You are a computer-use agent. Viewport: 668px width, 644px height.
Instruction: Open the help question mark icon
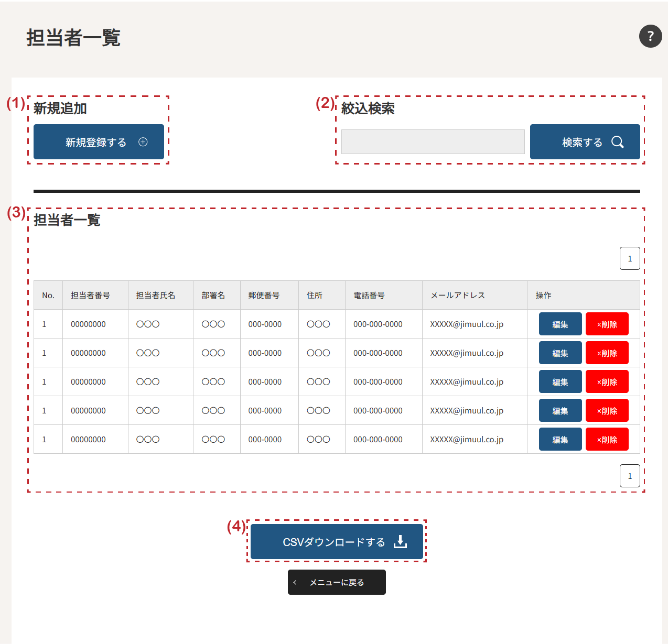coord(650,36)
